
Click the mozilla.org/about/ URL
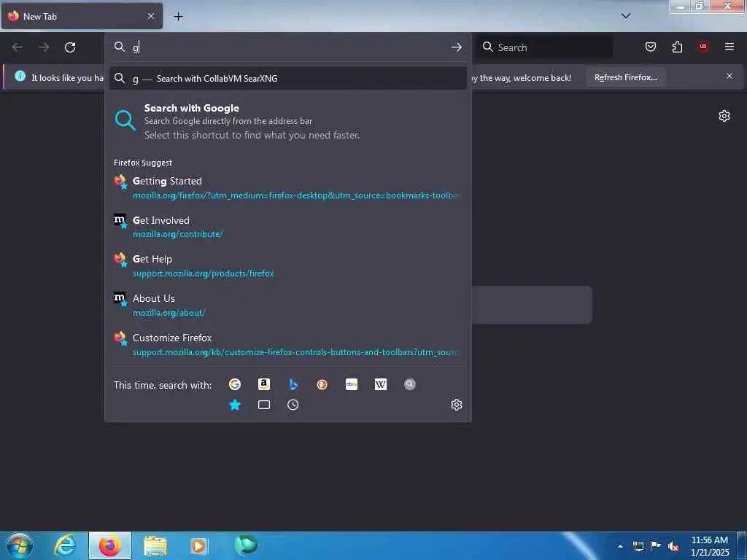point(169,312)
